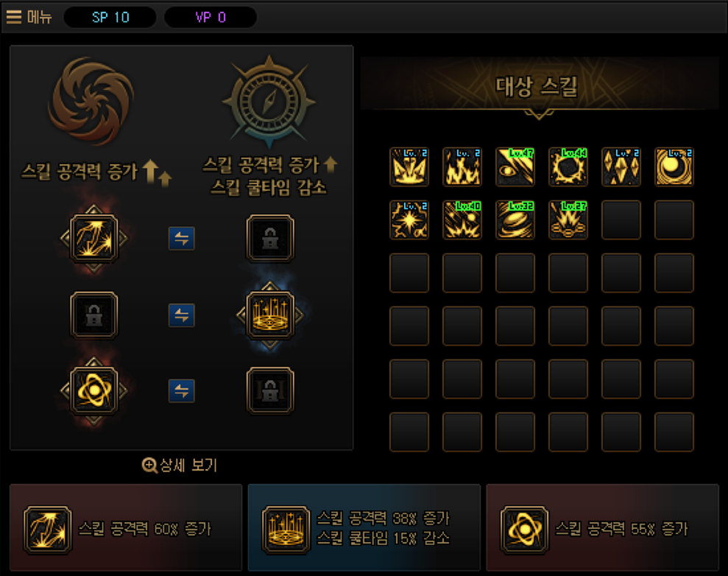The width and height of the screenshot is (728, 576).
Task: Click the 스킬 공격력 60% 증가 panel
Action: tap(126, 527)
